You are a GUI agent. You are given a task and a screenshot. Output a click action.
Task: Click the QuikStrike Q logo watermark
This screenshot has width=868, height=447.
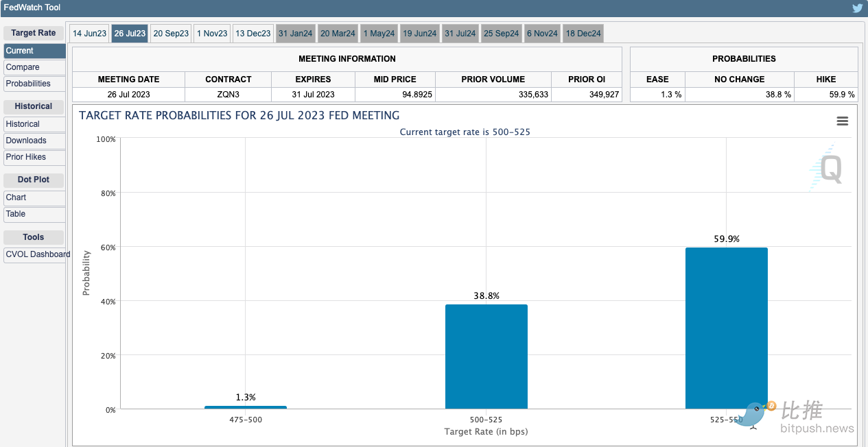click(x=827, y=168)
